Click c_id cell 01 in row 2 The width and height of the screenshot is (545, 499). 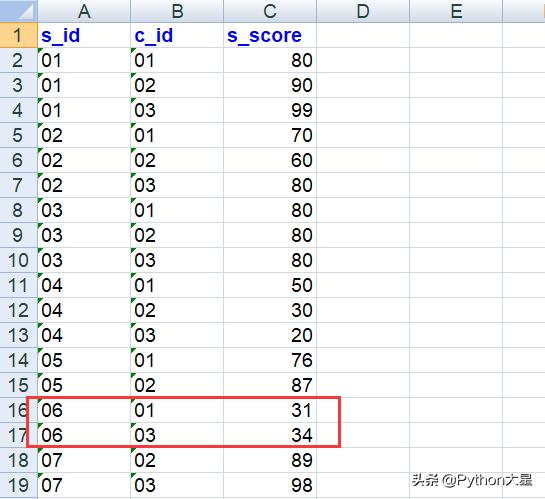tap(177, 60)
